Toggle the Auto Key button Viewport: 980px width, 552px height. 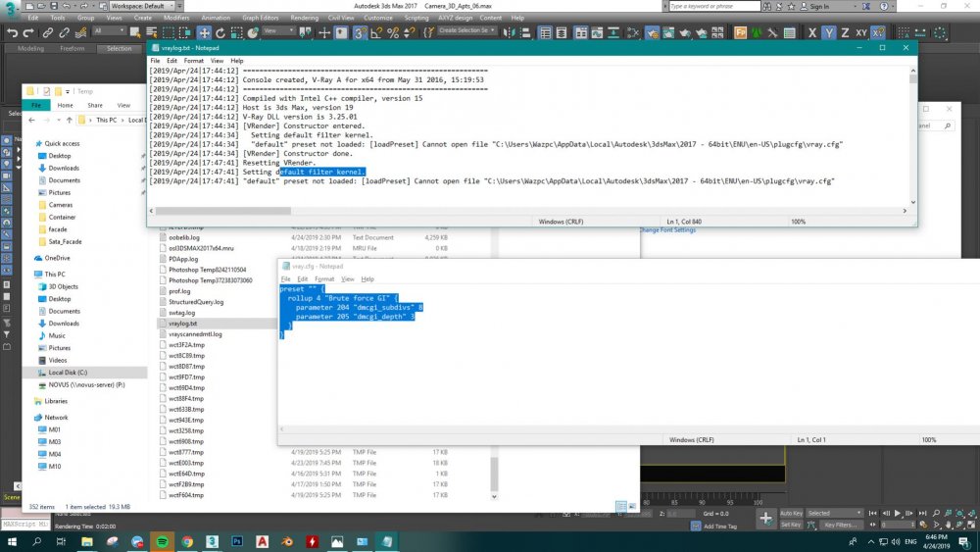pyautogui.click(x=791, y=513)
